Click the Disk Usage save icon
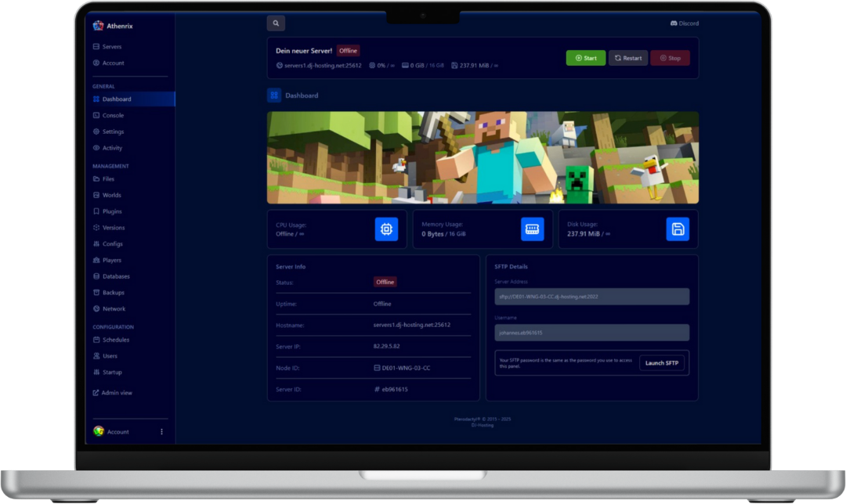 pos(678,229)
